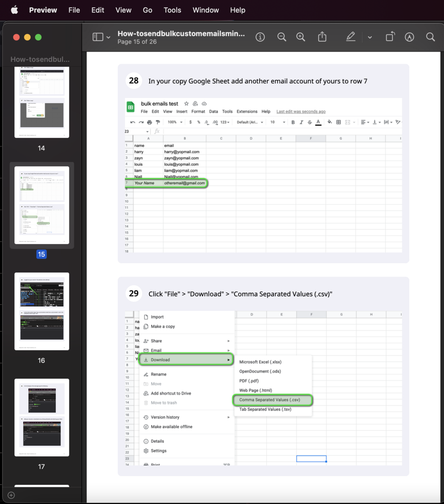This screenshot has width=444, height=504.
Task: Click the Strikethrough icon in Sheets toolbar image
Action: [310, 122]
